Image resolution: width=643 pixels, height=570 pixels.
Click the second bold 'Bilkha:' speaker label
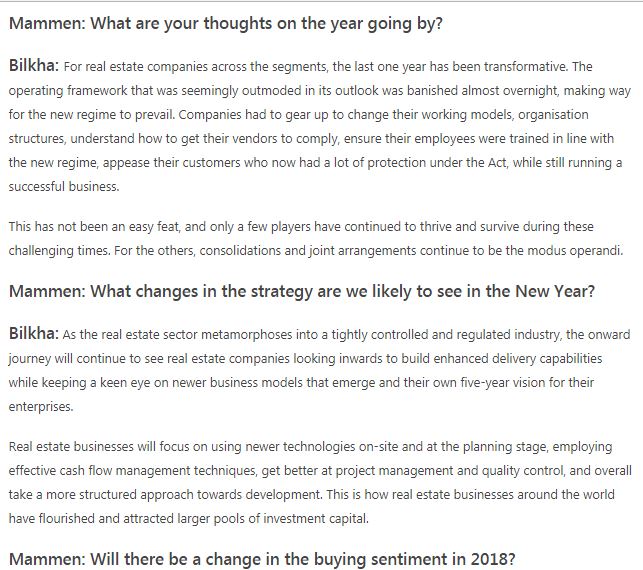click(34, 333)
